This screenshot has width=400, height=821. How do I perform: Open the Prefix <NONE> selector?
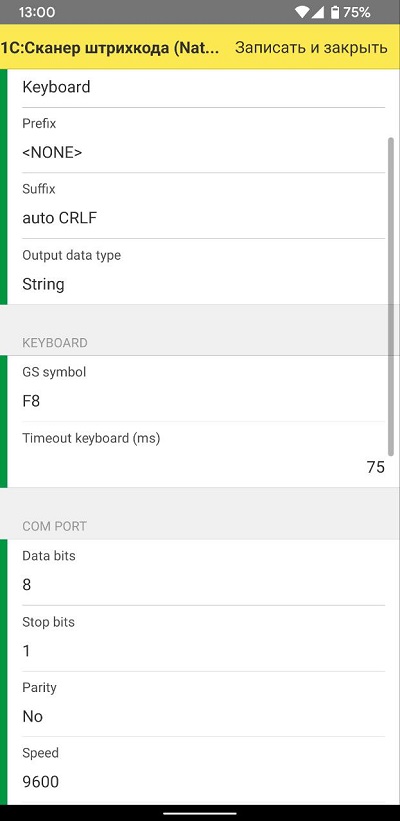(x=204, y=140)
